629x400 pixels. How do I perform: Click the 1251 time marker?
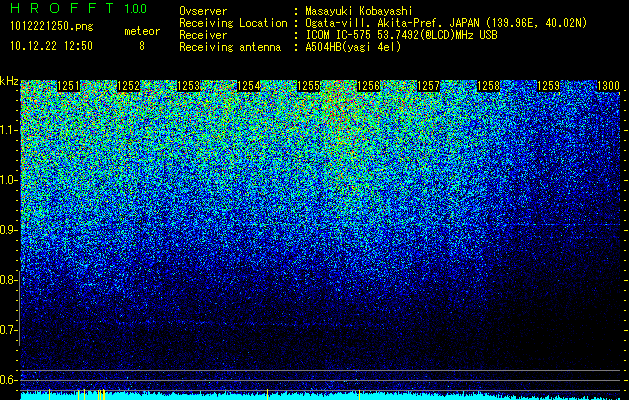[69, 86]
